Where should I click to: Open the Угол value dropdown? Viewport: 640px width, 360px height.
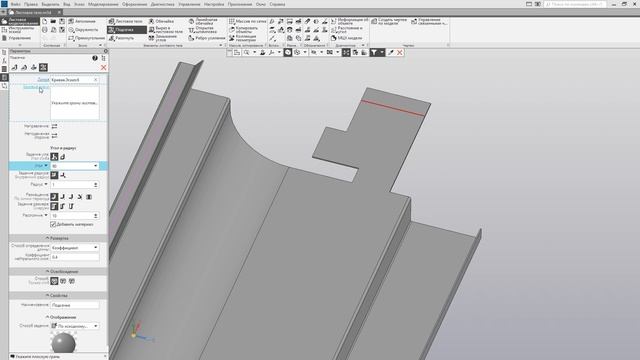[96, 166]
